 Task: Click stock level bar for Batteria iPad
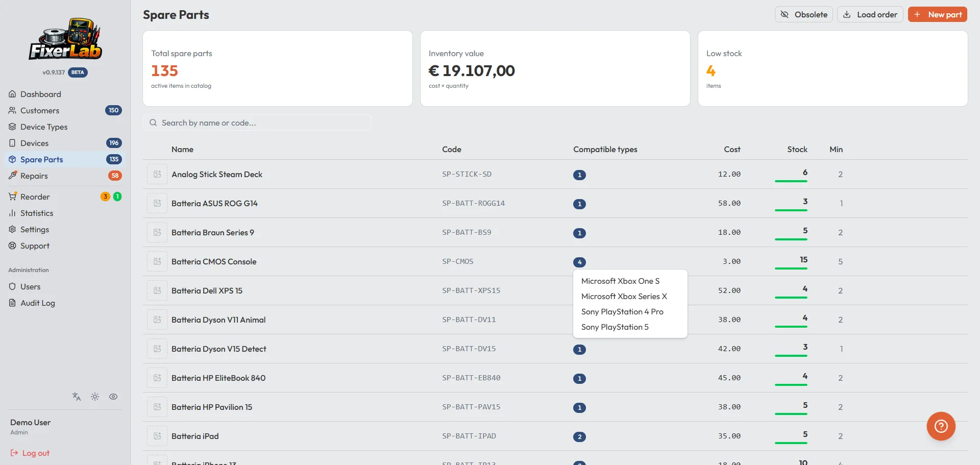[x=791, y=443]
